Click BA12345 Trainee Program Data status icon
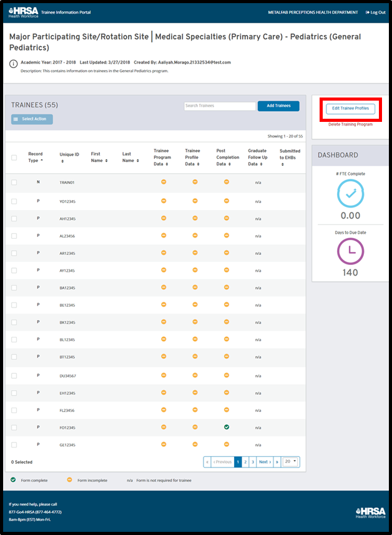 pos(164,287)
